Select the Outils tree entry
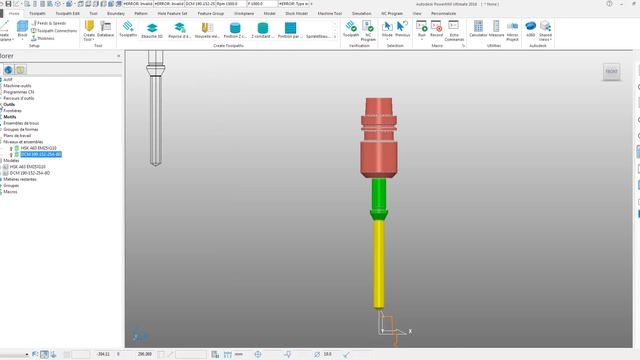This screenshot has width=640, height=360. [9, 104]
